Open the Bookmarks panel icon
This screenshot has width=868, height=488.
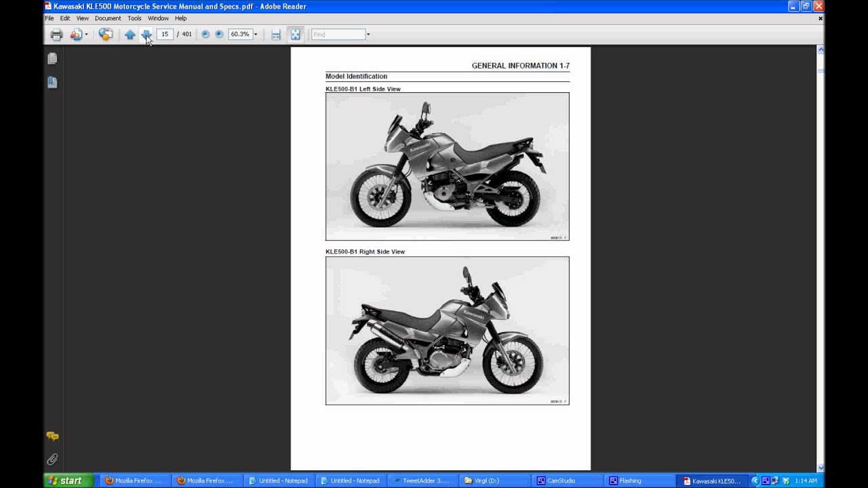click(52, 82)
